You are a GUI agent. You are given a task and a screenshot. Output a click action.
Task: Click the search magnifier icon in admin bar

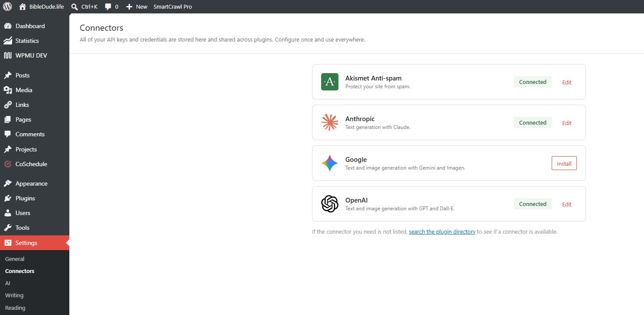pos(75,6)
